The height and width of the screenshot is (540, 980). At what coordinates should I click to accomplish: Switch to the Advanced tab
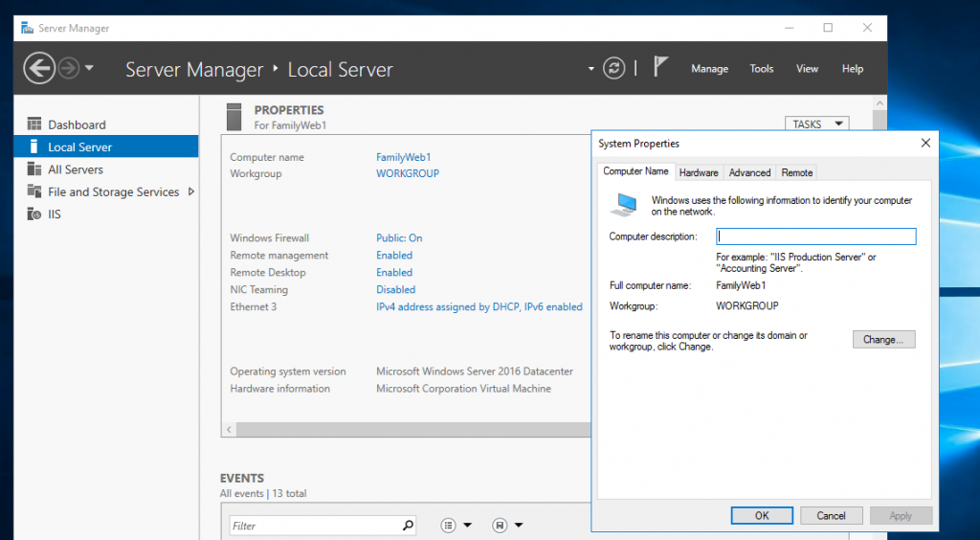(x=749, y=172)
